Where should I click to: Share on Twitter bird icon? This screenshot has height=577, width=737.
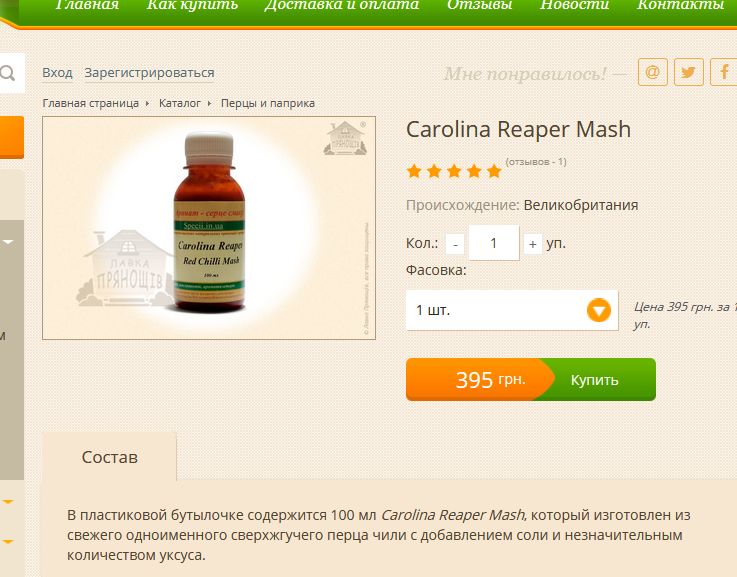689,72
